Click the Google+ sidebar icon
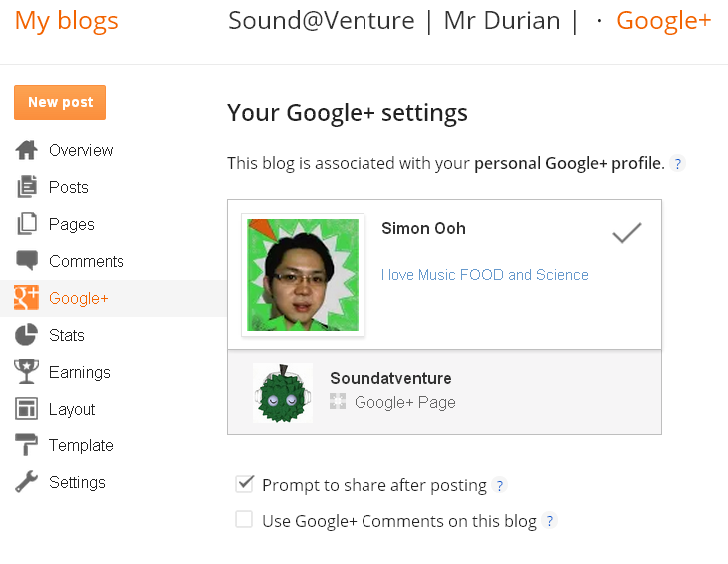The image size is (728, 564). tap(27, 297)
